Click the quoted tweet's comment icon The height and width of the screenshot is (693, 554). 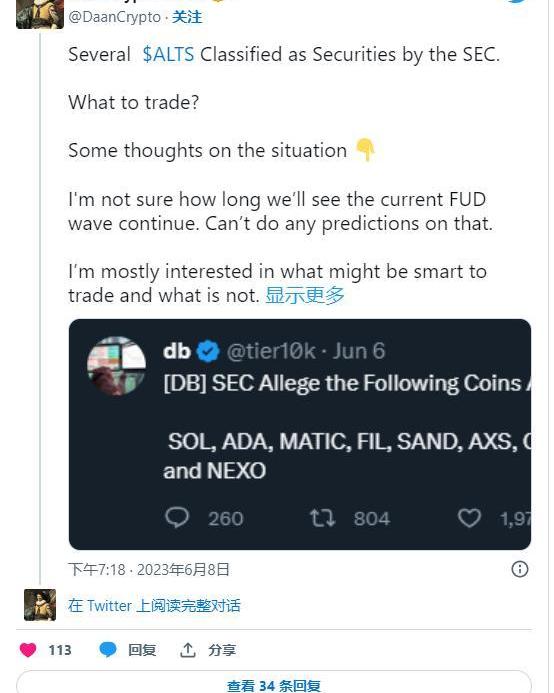click(177, 518)
